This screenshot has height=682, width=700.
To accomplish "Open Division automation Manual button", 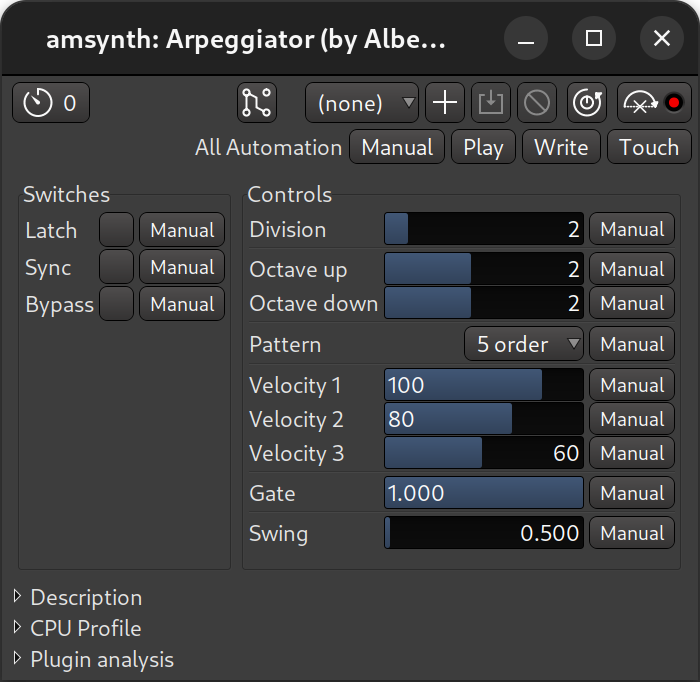I will [x=632, y=229].
